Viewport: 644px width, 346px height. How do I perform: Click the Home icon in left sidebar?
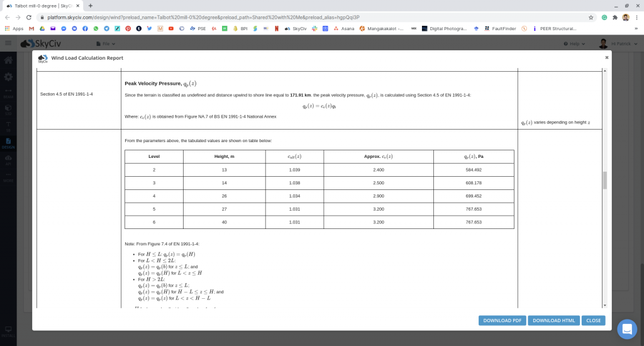(x=8, y=60)
